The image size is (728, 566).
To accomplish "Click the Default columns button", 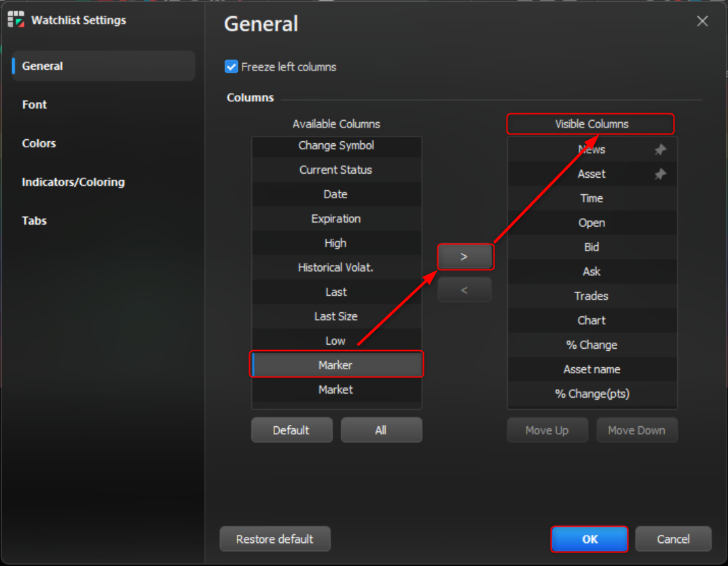I will tap(291, 430).
